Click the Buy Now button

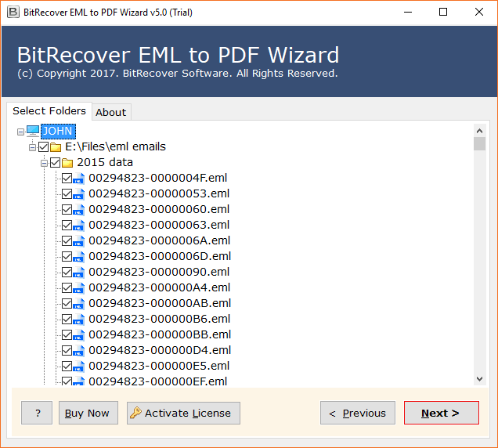88,413
